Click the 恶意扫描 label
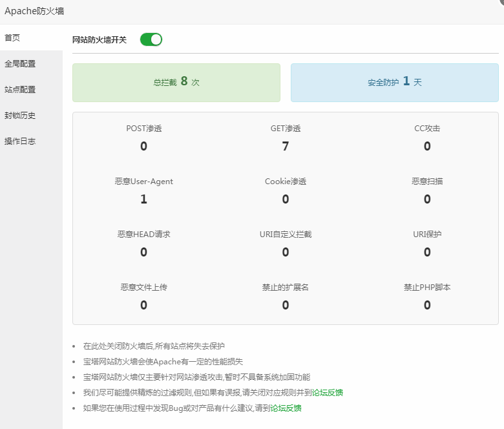The width and height of the screenshot is (504, 429). 427,182
